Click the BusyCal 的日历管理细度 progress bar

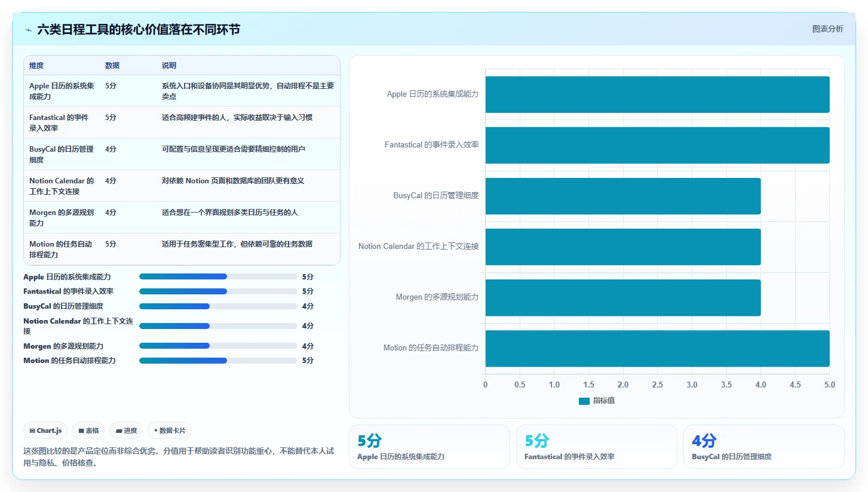[218, 306]
